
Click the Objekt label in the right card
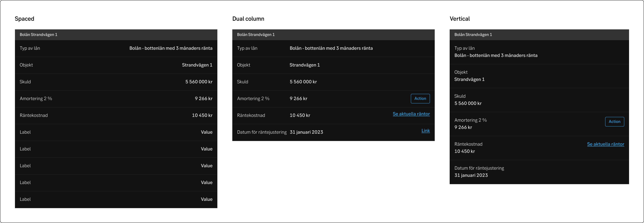(x=461, y=72)
